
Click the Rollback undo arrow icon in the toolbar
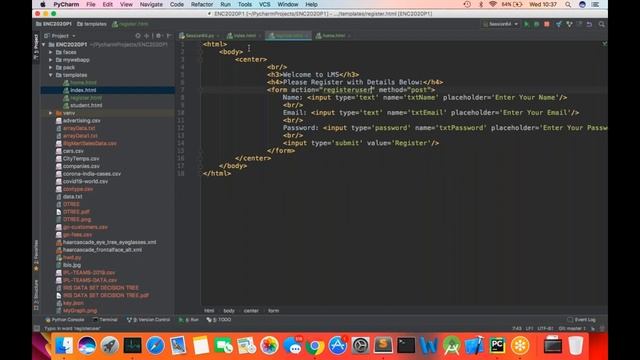[589, 24]
